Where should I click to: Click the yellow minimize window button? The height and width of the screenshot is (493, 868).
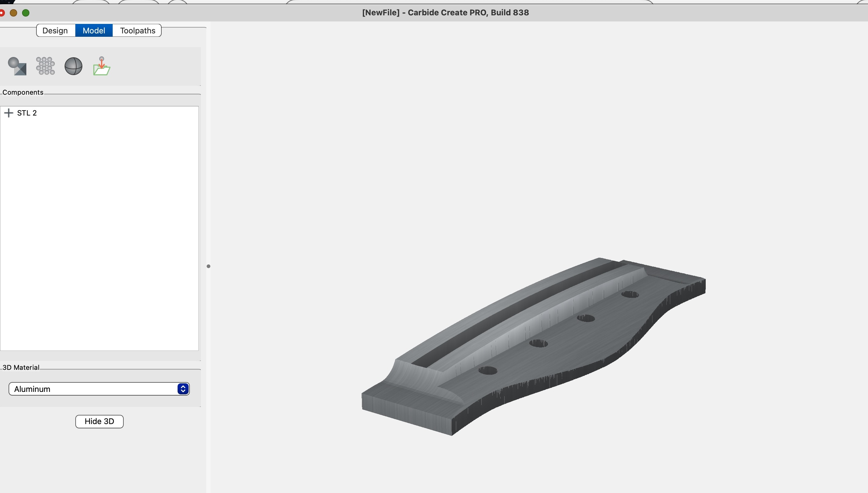coord(13,13)
